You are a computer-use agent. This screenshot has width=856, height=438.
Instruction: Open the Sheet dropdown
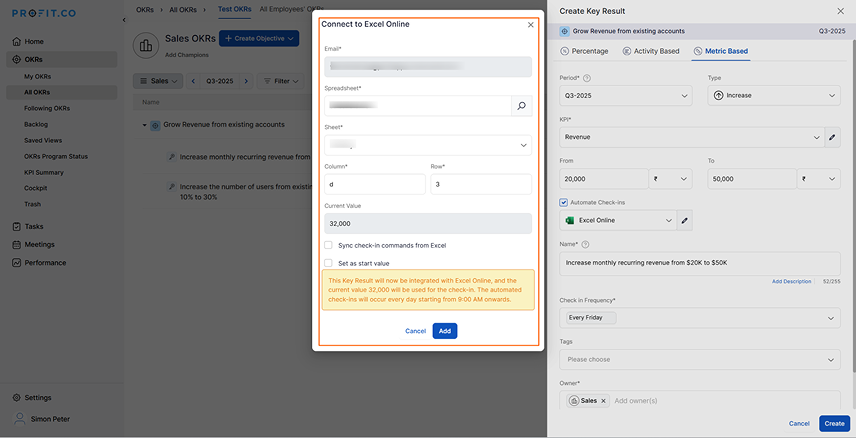click(428, 145)
